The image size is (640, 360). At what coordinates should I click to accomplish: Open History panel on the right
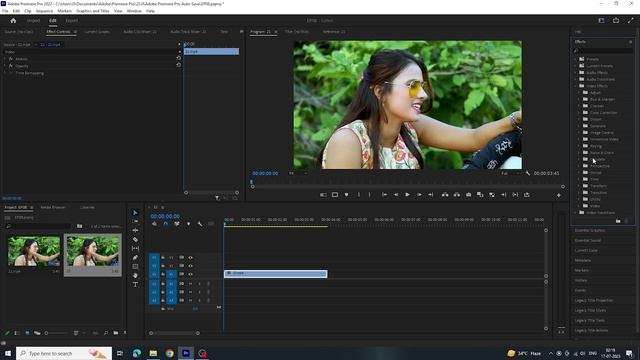coord(581,280)
